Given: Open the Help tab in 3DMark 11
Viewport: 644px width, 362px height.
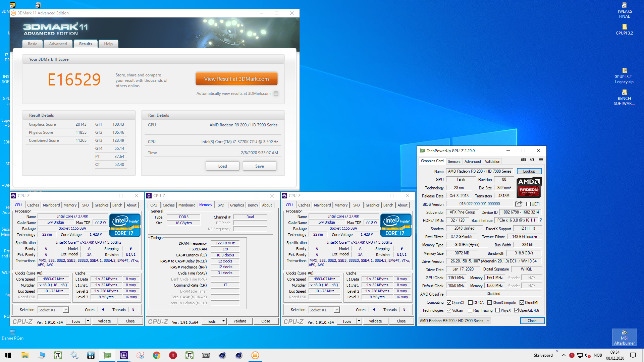Looking at the screenshot, I should pos(108,44).
